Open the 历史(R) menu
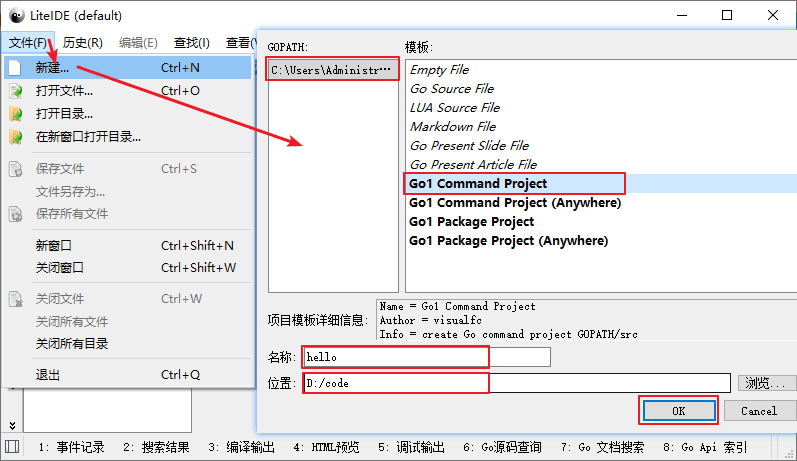Image resolution: width=797 pixels, height=461 pixels. coord(83,43)
